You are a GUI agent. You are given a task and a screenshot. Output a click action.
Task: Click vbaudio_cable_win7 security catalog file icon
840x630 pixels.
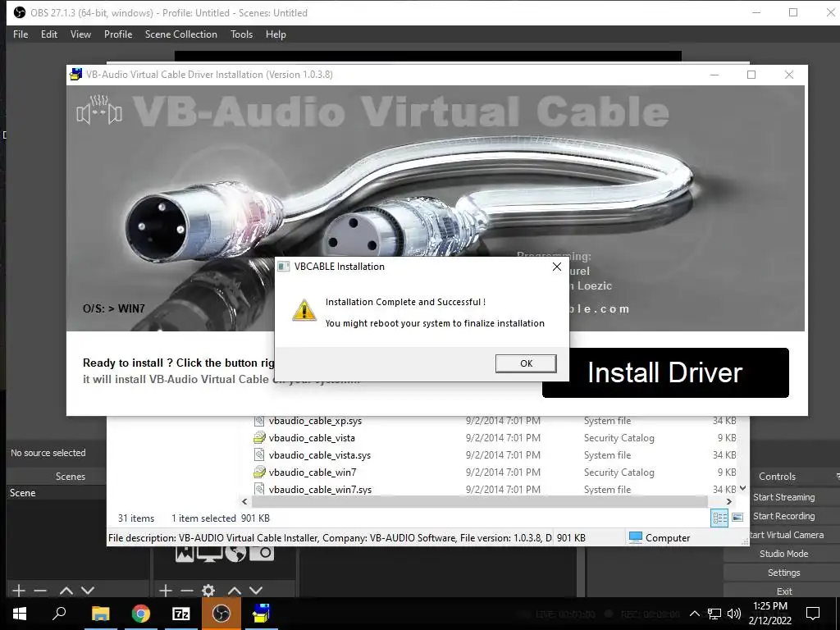pos(259,472)
